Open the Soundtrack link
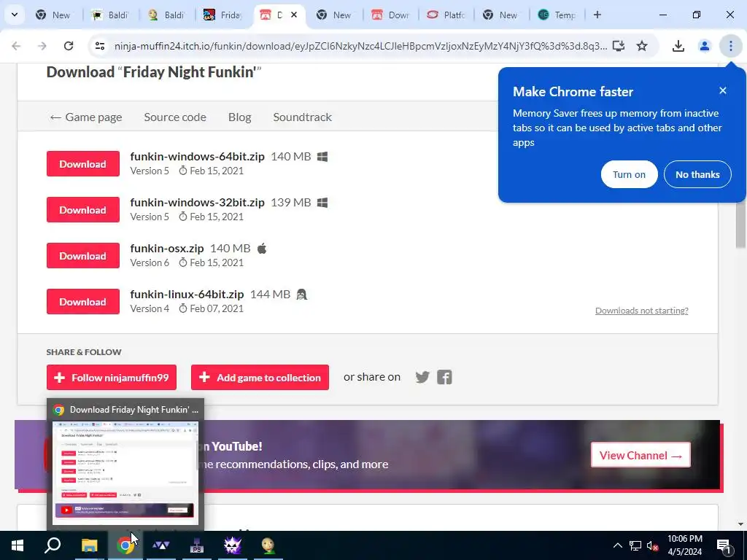 (x=303, y=117)
